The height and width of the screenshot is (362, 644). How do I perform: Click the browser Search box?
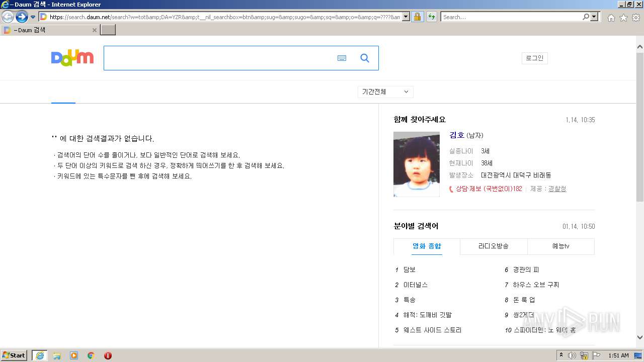[512, 17]
